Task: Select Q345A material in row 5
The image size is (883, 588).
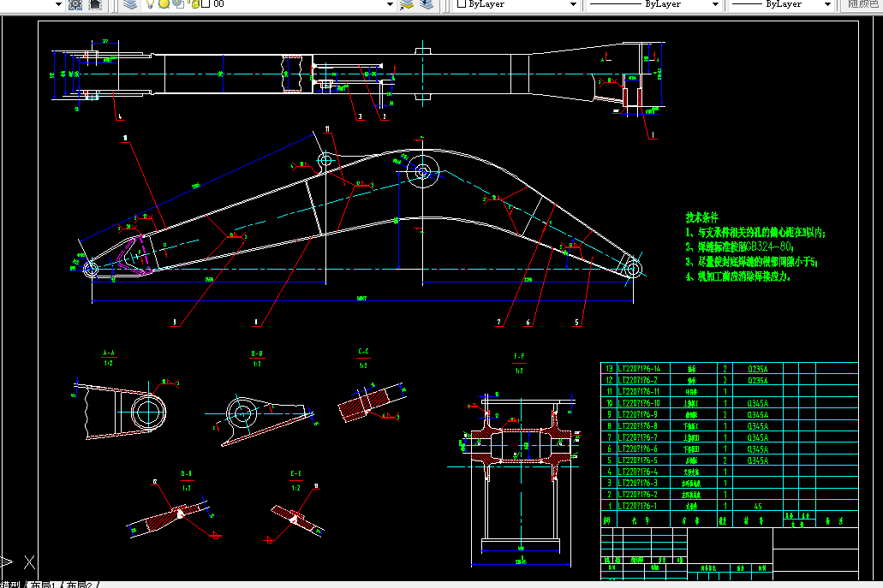Action: (x=758, y=460)
